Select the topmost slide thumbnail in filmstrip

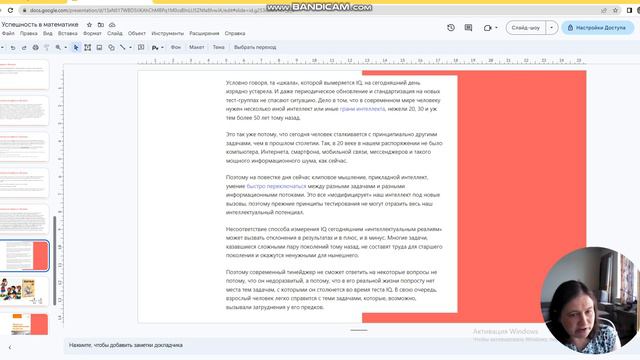pos(24,74)
